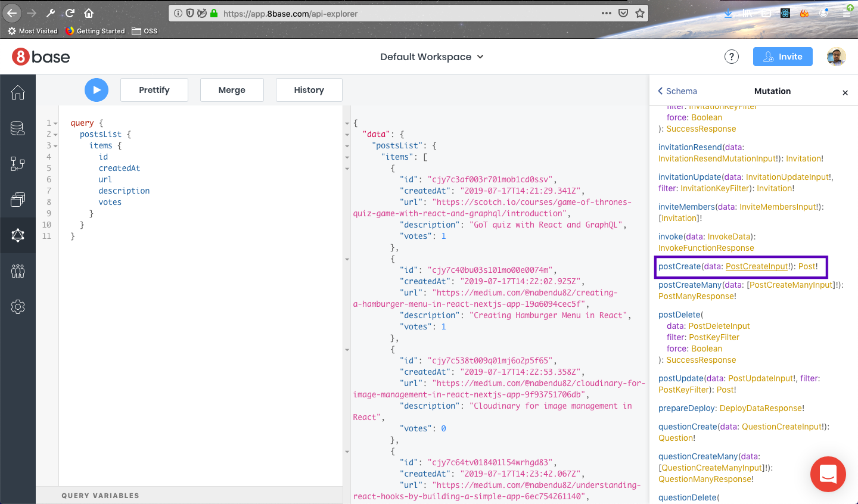Reload the page
858x504 pixels.
70,13
